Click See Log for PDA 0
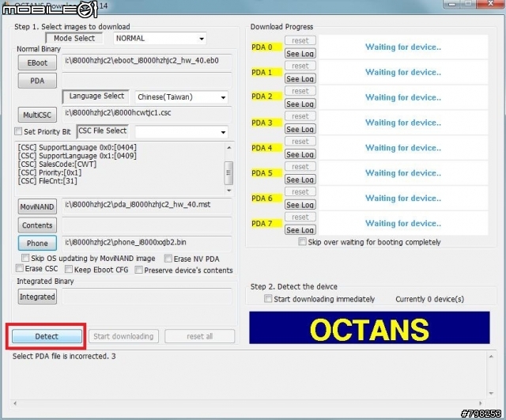This screenshot has height=420, width=506. tap(300, 54)
